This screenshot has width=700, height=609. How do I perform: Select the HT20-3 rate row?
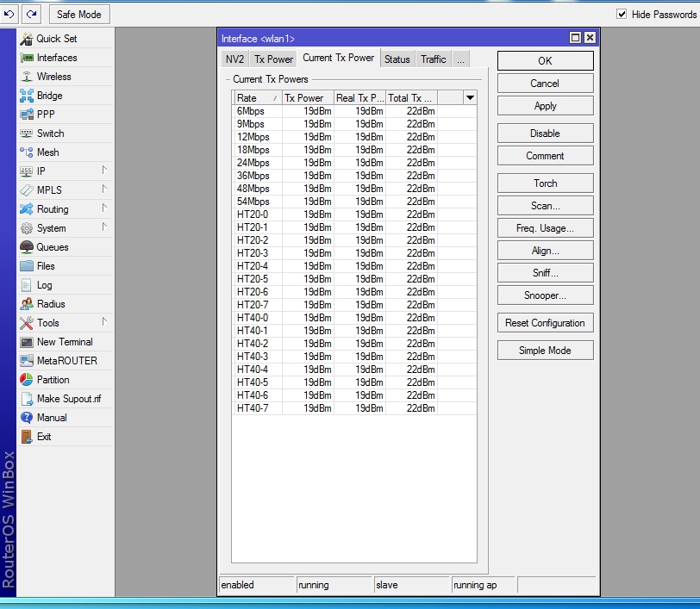point(253,253)
